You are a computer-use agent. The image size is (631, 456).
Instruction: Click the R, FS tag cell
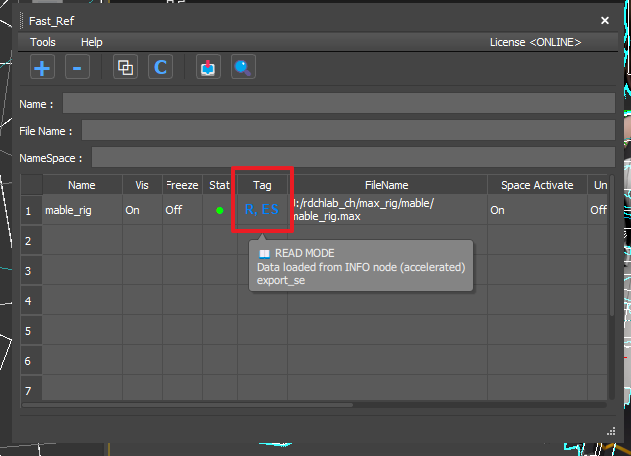262,210
